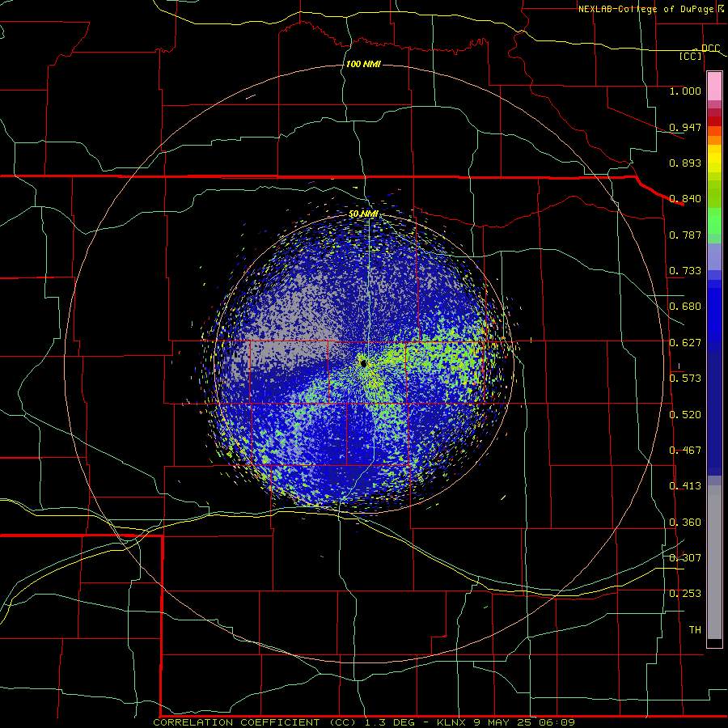Click the 100 NMI range ring label
728x728 pixels.
click(x=363, y=64)
